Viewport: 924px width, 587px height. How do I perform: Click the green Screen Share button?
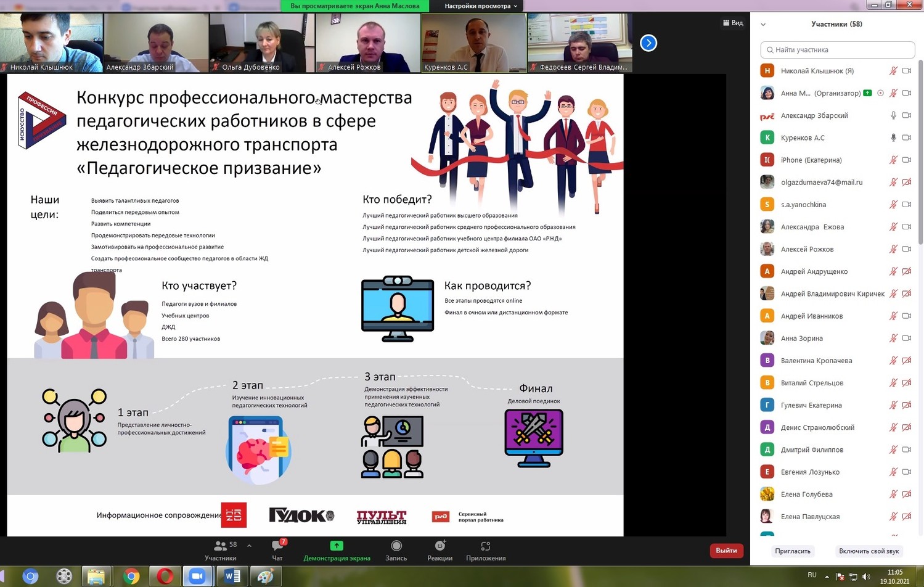pos(337,546)
